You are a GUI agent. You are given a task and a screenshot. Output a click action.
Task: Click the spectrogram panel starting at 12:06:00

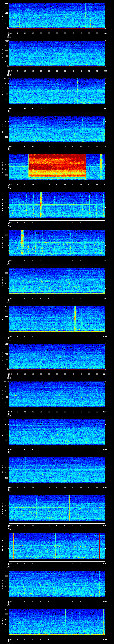[57, 205]
